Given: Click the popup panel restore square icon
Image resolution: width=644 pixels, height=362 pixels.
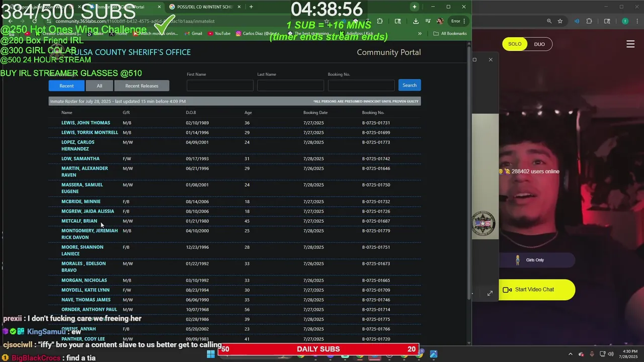Looking at the screenshot, I should click(x=474, y=60).
